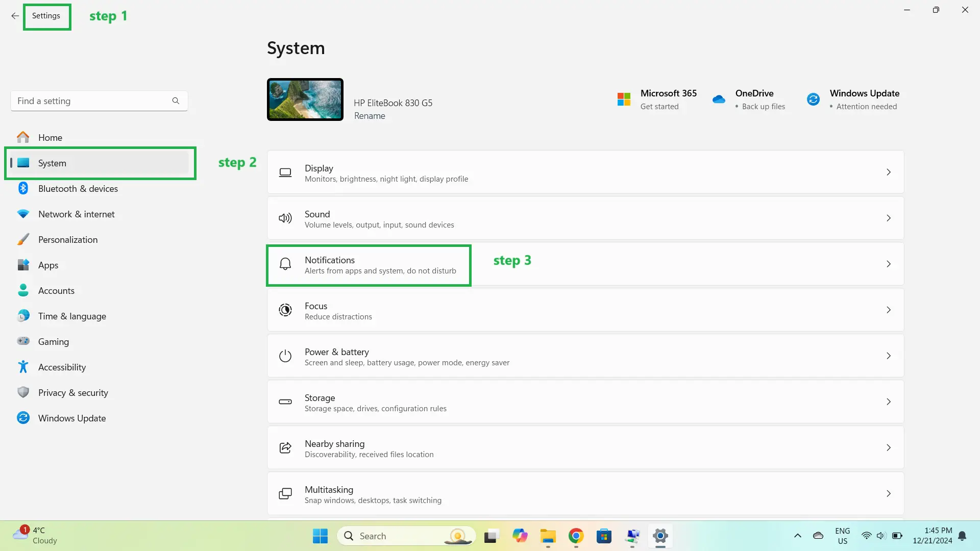Screen dimensions: 980x551
Task: Click the Find a setting search field
Action: click(x=92, y=101)
